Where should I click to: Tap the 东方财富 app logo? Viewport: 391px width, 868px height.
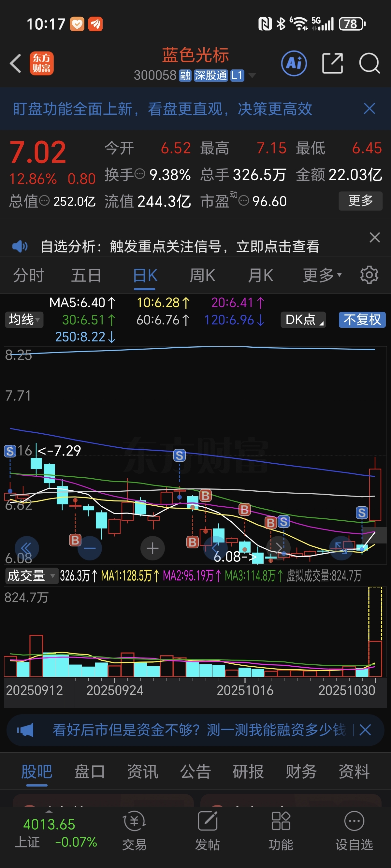pyautogui.click(x=41, y=63)
